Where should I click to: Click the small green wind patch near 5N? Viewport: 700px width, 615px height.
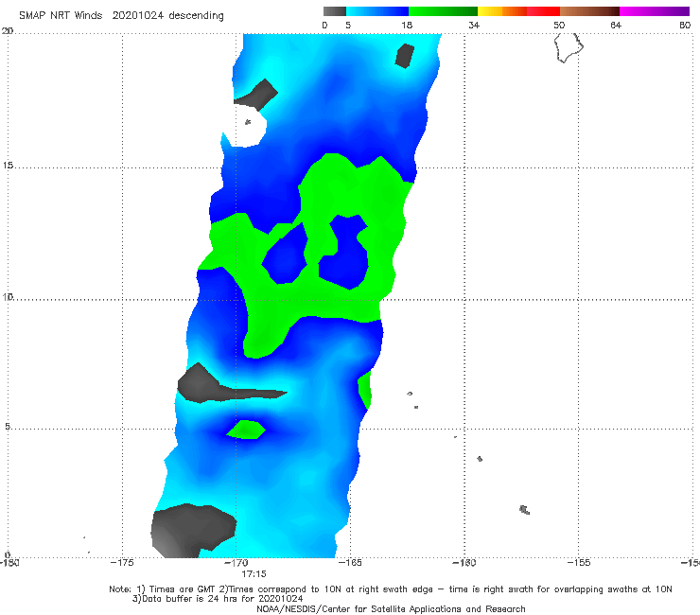pyautogui.click(x=246, y=430)
